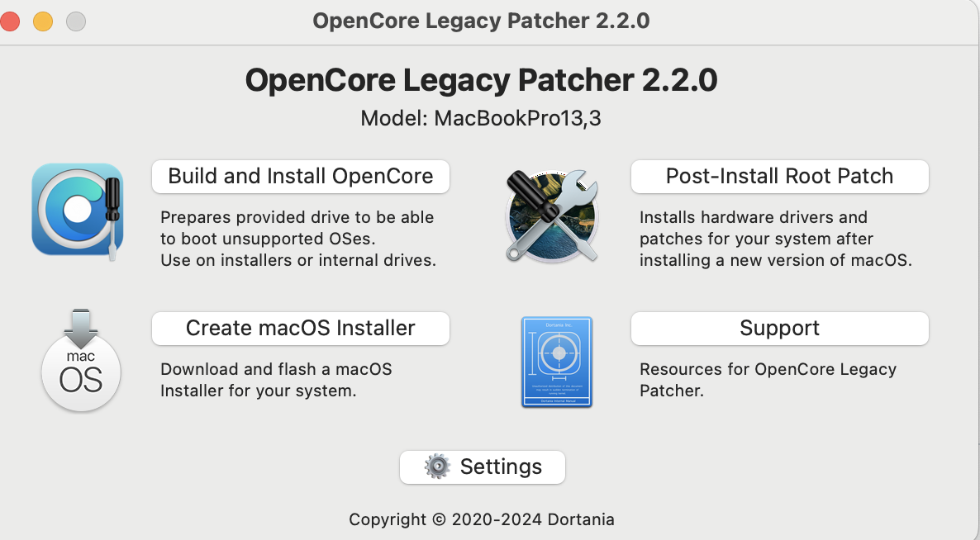Click 'Resources for OpenCore Legacy Patcher' description
This screenshot has width=980, height=540.
click(768, 380)
